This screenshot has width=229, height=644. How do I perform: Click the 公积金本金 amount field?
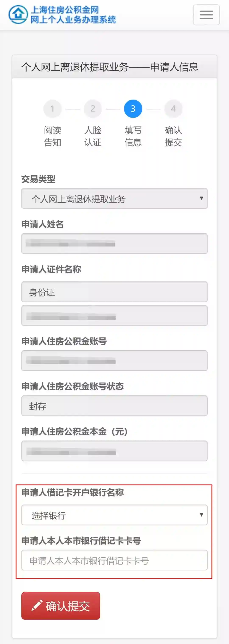pyautogui.click(x=114, y=451)
